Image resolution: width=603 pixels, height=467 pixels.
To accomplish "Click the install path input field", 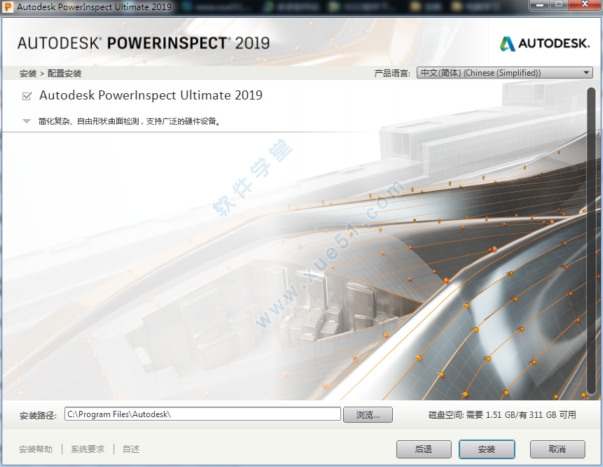I will 202,414.
